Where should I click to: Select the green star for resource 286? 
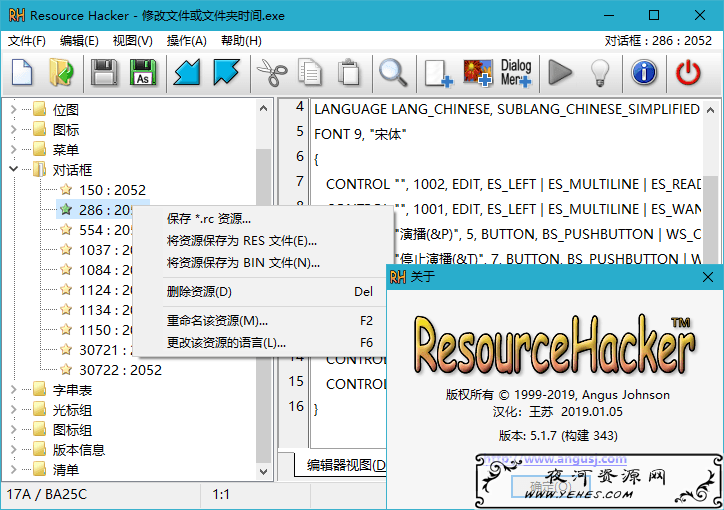click(66, 210)
